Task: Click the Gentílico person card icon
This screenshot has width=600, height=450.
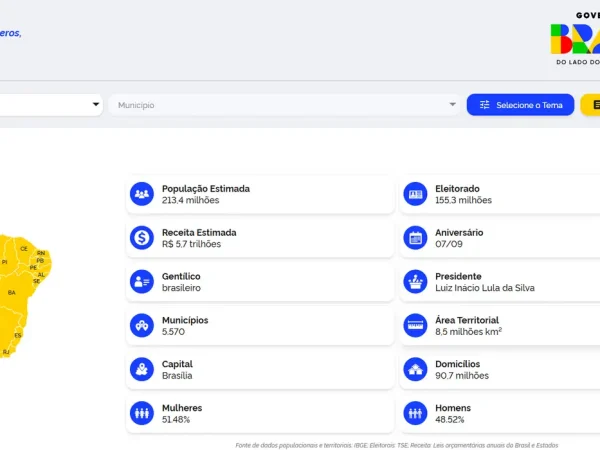Action: (x=142, y=282)
